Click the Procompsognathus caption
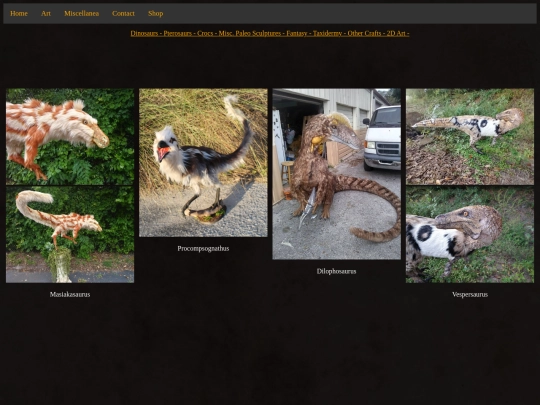The height and width of the screenshot is (405, 540). [203, 248]
